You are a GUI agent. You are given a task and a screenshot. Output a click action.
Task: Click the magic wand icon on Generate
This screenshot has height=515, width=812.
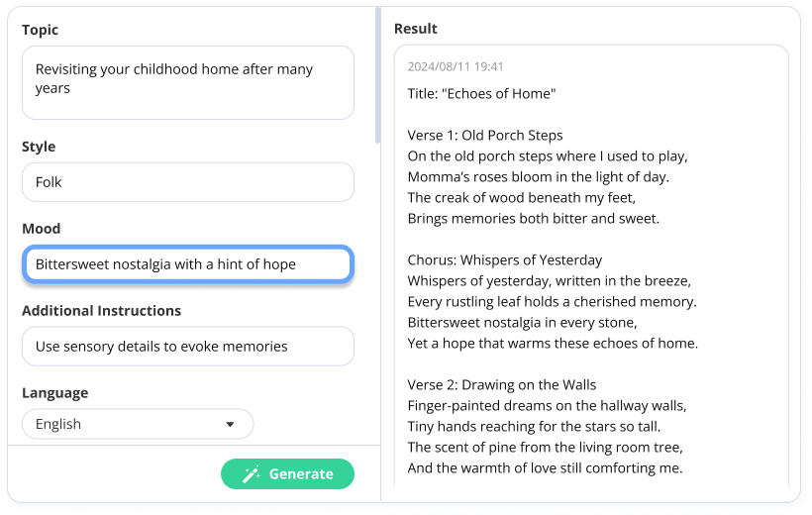252,474
